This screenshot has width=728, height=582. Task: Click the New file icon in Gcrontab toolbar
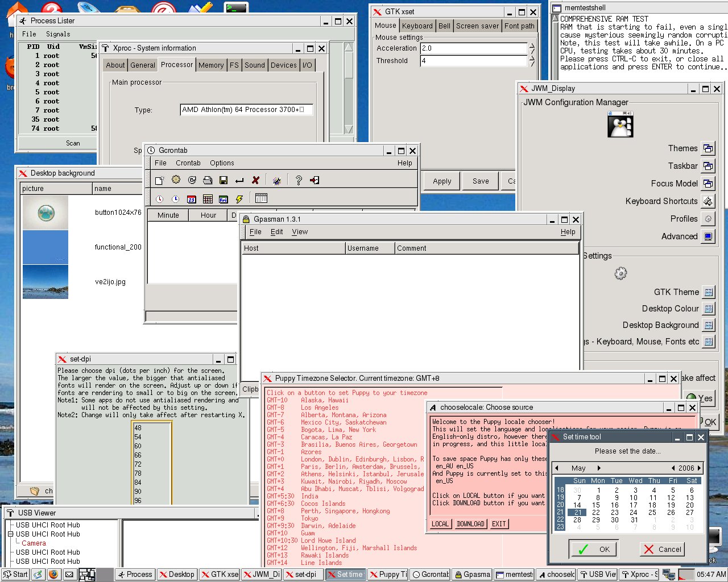click(x=160, y=180)
